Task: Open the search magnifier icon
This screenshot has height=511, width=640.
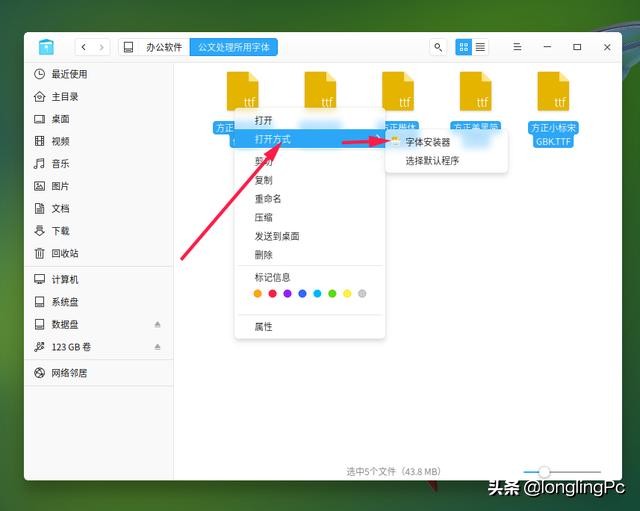Action: (x=438, y=47)
